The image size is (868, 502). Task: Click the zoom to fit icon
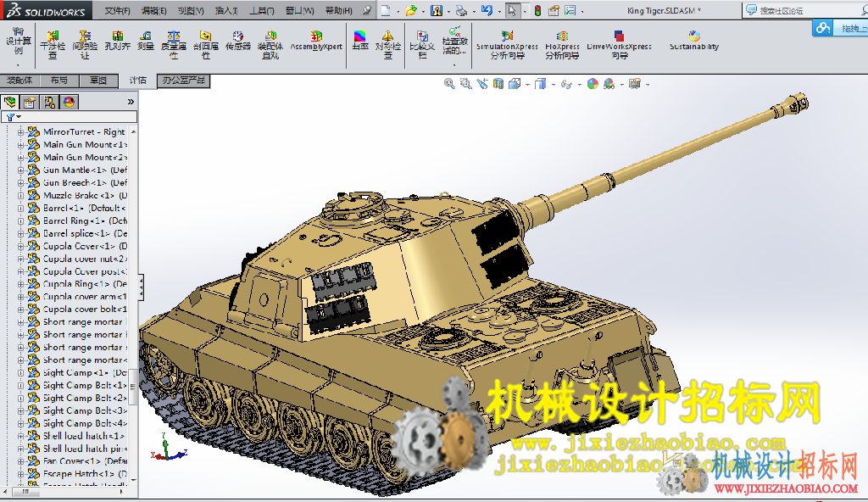(x=449, y=84)
